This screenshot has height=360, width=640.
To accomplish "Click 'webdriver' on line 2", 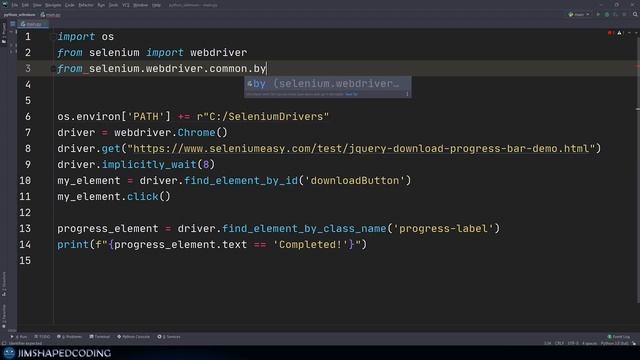I will [x=218, y=53].
